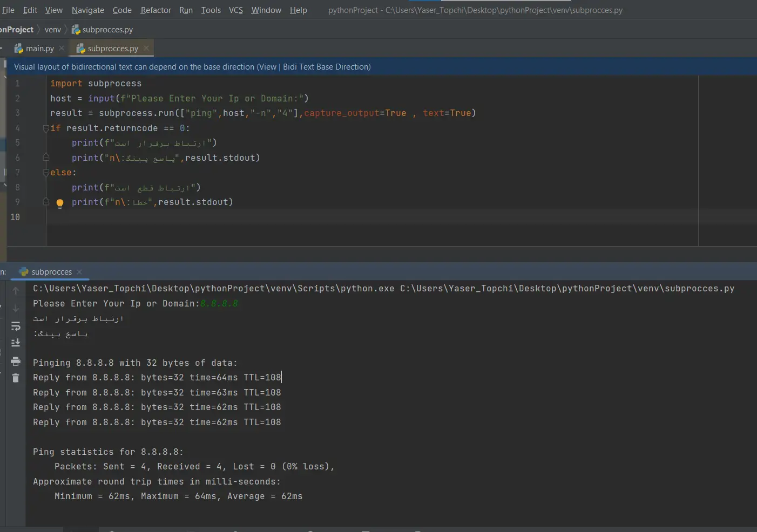Click the Up the Stack Trace arrow
757x532 pixels.
pyautogui.click(x=16, y=291)
